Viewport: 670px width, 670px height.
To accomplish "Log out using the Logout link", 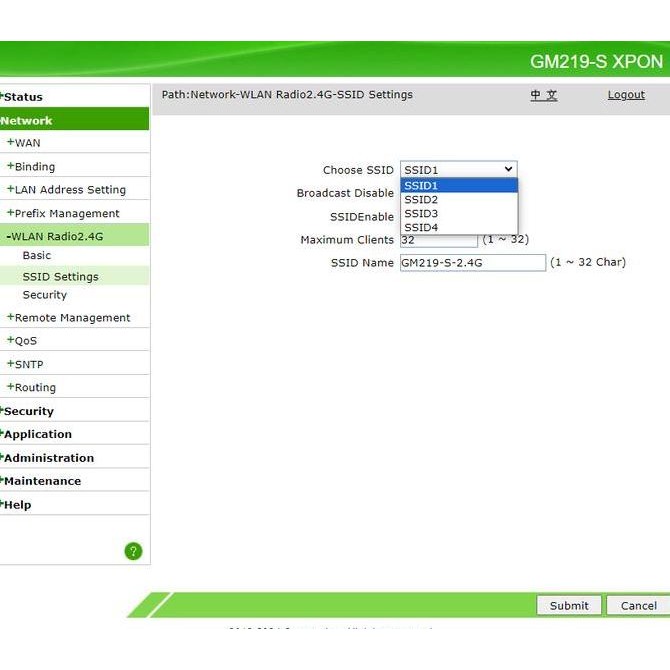I will click(626, 95).
